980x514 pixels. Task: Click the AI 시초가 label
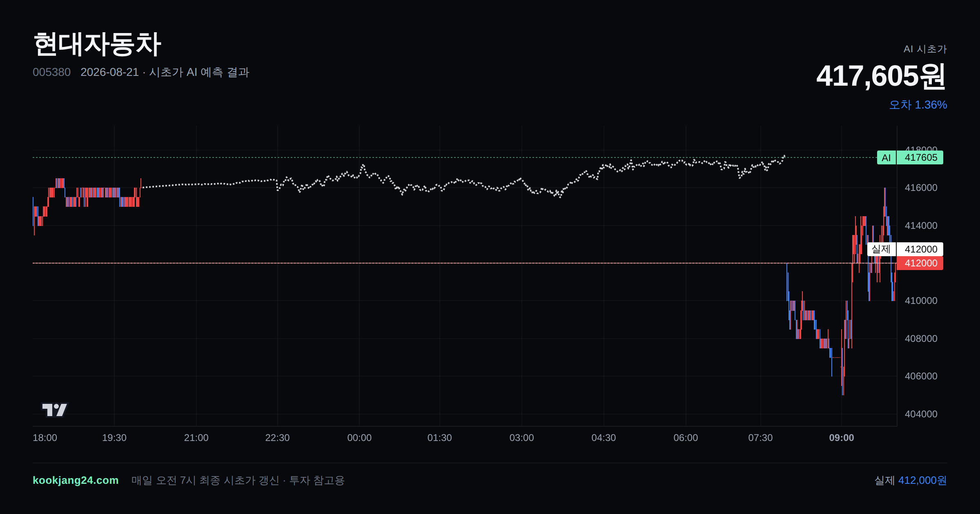pyautogui.click(x=925, y=49)
